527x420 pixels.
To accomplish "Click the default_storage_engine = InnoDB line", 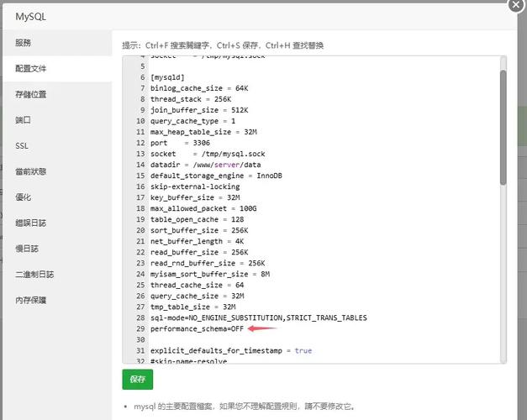I will (x=216, y=176).
